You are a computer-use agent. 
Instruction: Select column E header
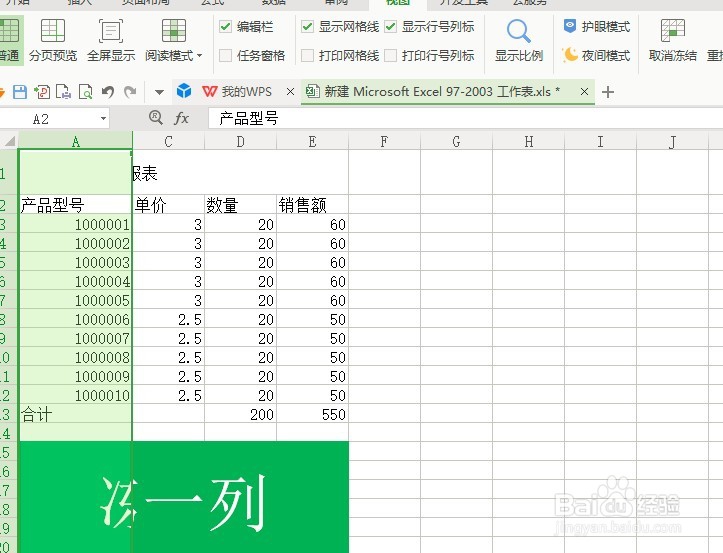[x=312, y=141]
